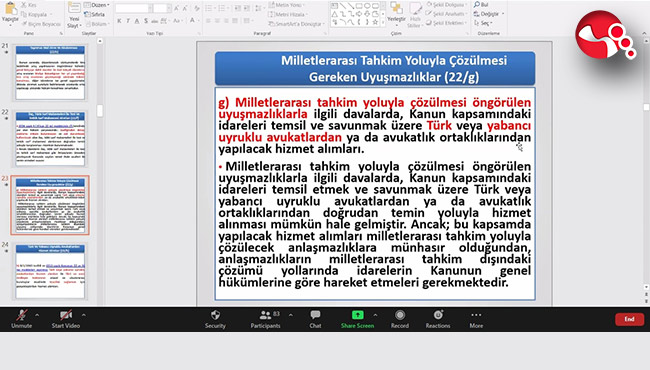Select the slide 21 thumbnail
This screenshot has width=650, height=370.
coord(51,73)
